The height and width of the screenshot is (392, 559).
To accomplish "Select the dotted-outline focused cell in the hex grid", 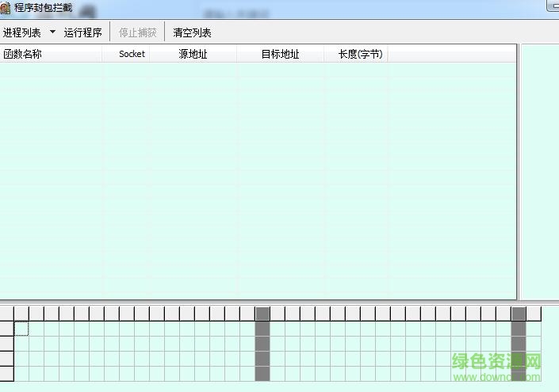I will tap(21, 329).
